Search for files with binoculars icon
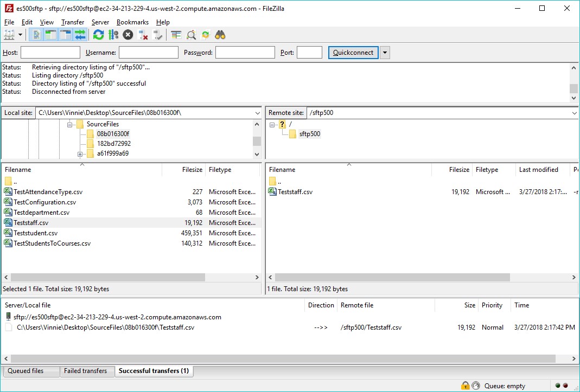The height and width of the screenshot is (392, 580). [220, 35]
